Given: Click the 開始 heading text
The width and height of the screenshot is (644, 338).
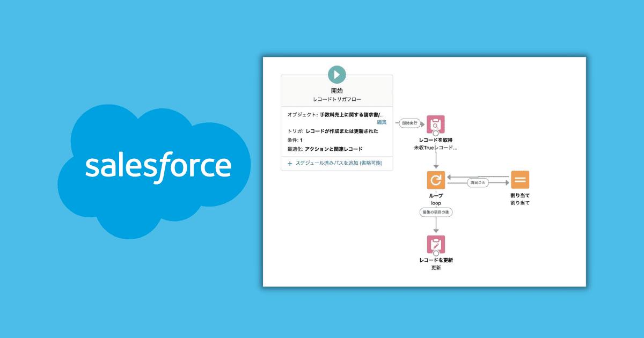Looking at the screenshot, I should point(337,91).
